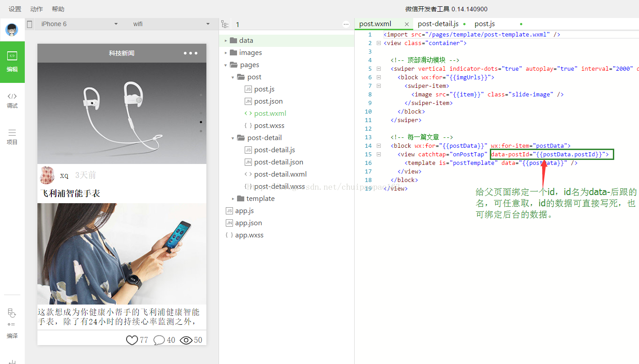
Task: Click the JN icon beside post-detail.json
Action: 248,162
